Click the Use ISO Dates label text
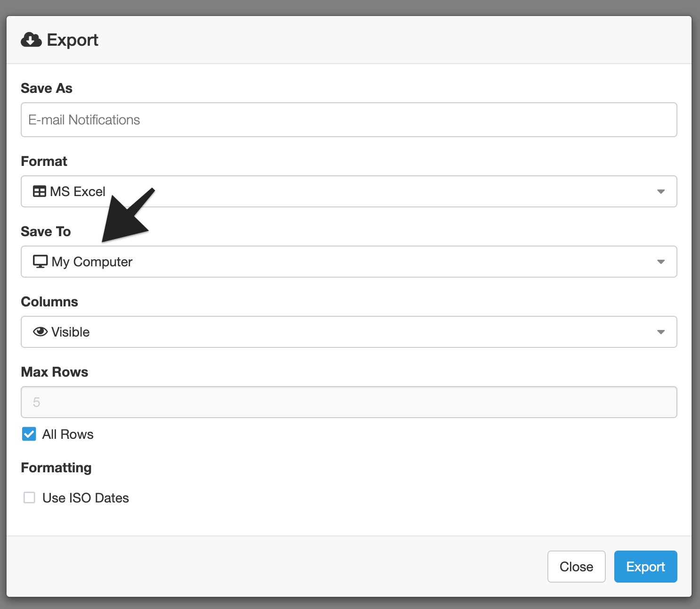This screenshot has height=609, width=700. [86, 498]
